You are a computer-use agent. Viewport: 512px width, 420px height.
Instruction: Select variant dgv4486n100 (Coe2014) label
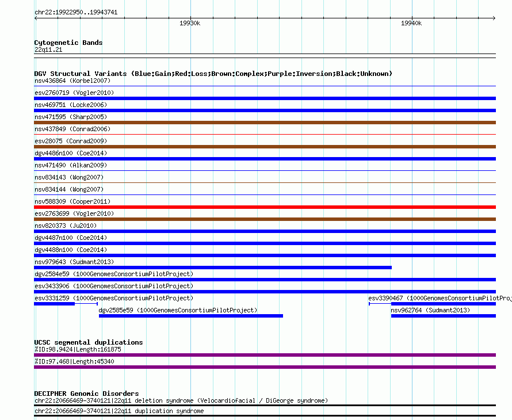71,153
